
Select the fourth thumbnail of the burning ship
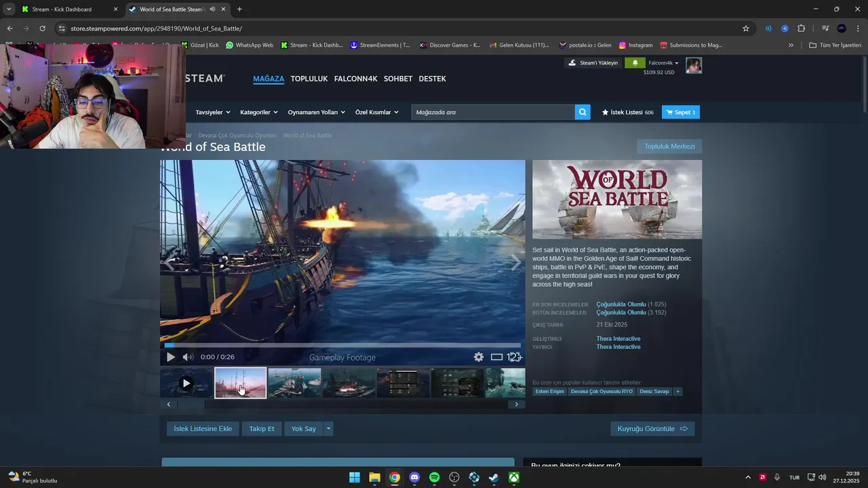[x=349, y=383]
